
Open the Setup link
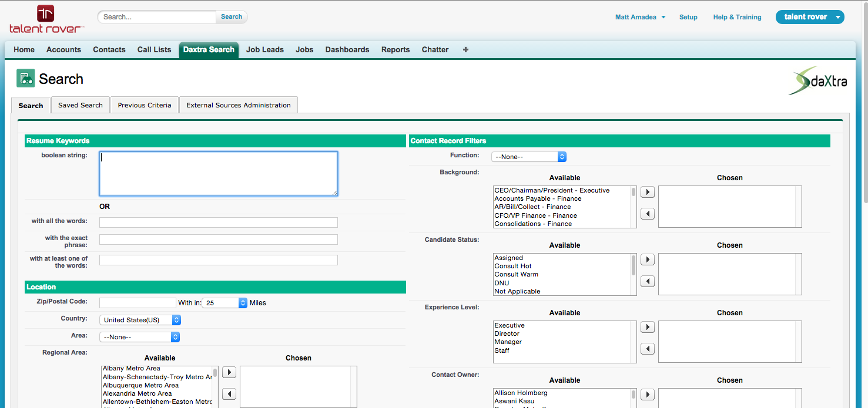(688, 17)
